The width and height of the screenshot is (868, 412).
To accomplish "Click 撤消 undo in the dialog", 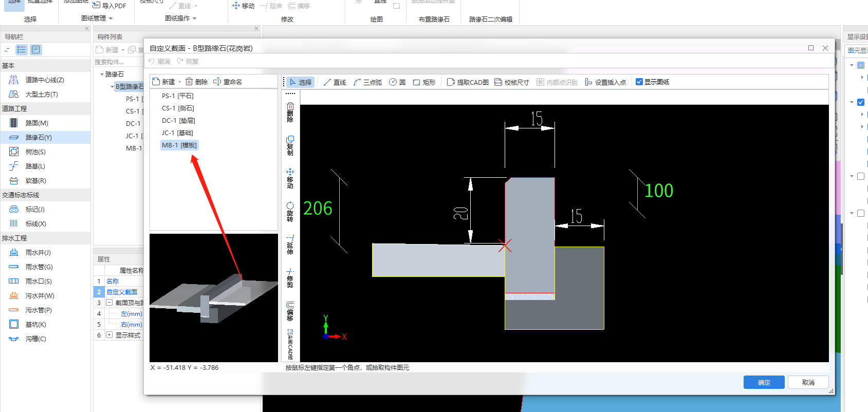I will coord(159,61).
